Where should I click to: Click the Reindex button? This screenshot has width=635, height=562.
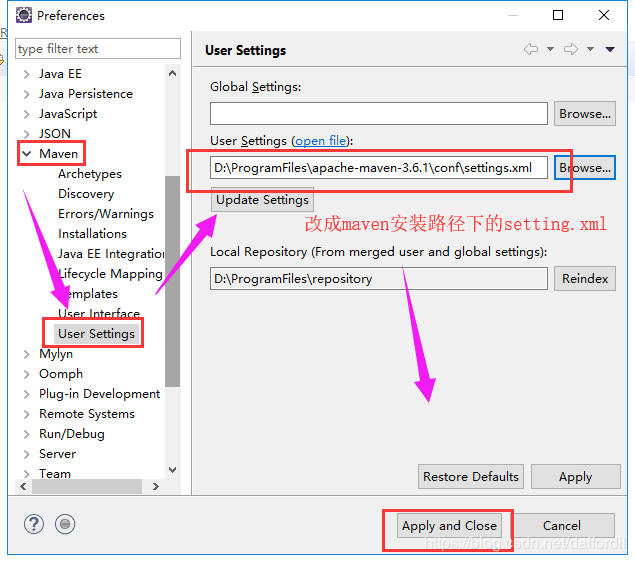(585, 278)
